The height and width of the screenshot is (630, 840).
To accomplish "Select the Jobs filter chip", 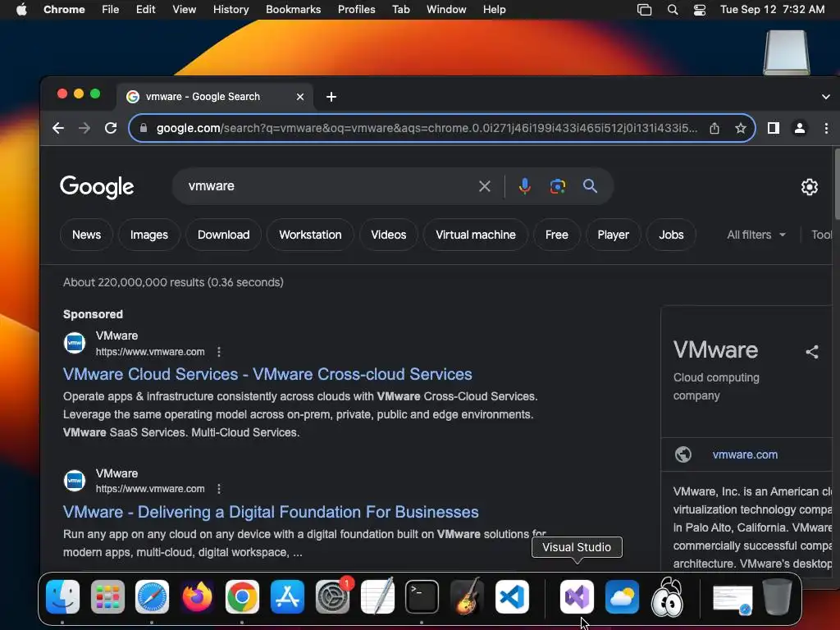I will coord(671,235).
